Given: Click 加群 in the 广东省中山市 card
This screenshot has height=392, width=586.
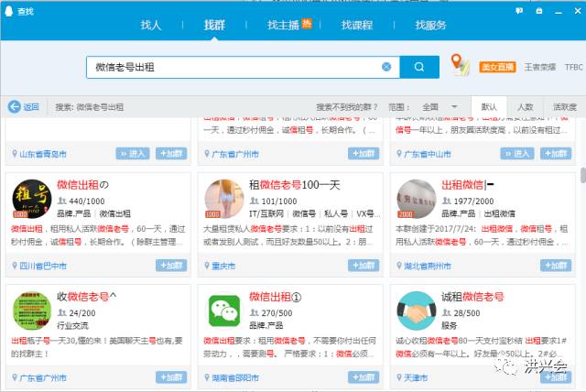Looking at the screenshot, I should click(556, 154).
